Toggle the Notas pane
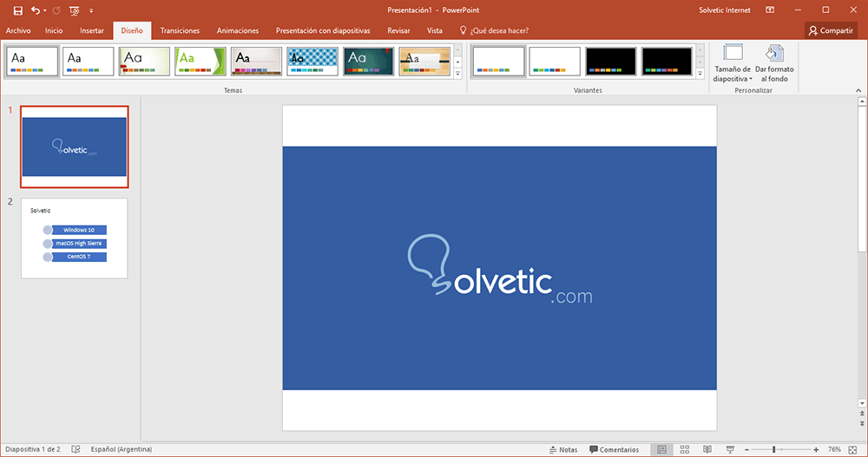 pyautogui.click(x=563, y=449)
